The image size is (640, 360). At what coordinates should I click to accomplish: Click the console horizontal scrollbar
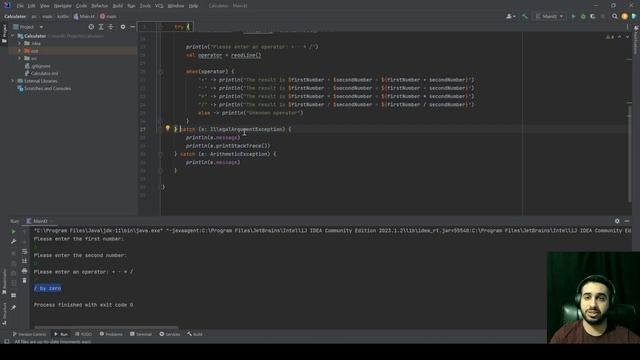pyautogui.click(x=106, y=327)
